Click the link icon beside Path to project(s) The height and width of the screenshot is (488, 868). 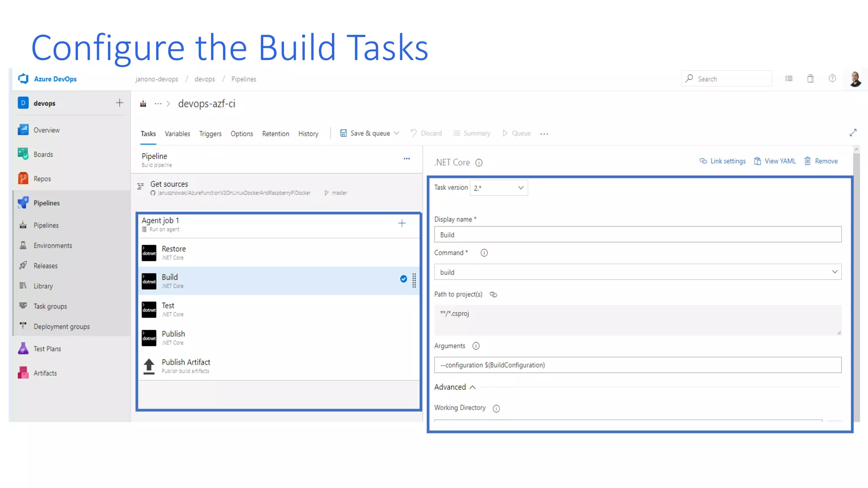click(493, 294)
